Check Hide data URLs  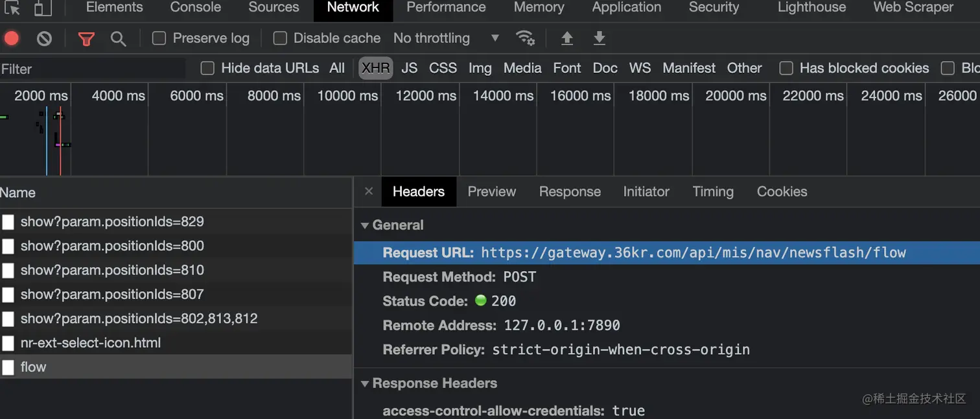point(207,68)
